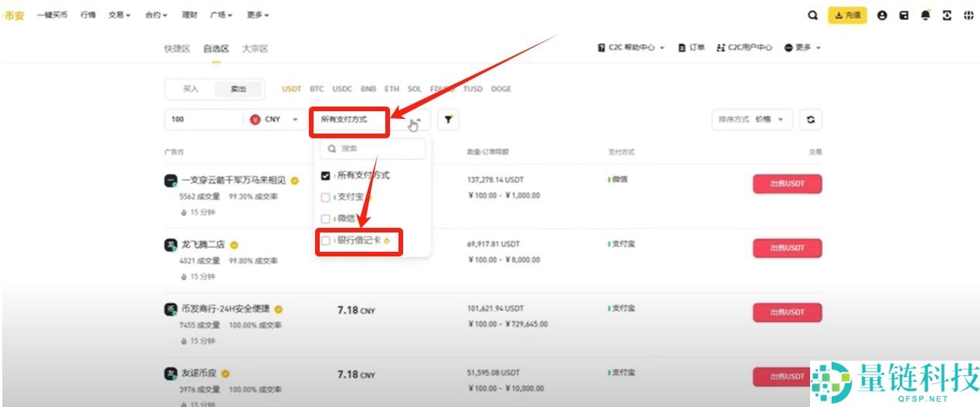Viewport: 980px width, 407px height.
Task: Click the refresh icon button beside sort
Action: [810, 120]
